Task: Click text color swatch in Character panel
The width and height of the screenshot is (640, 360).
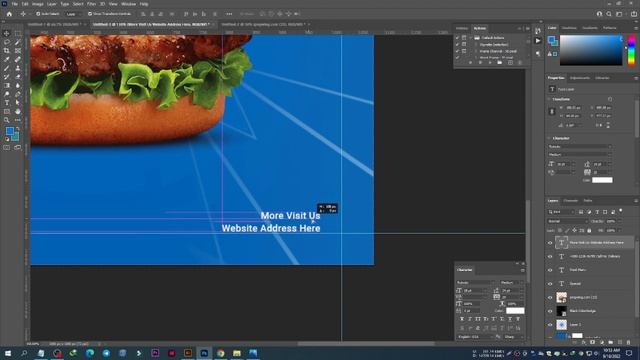Action: click(515, 311)
